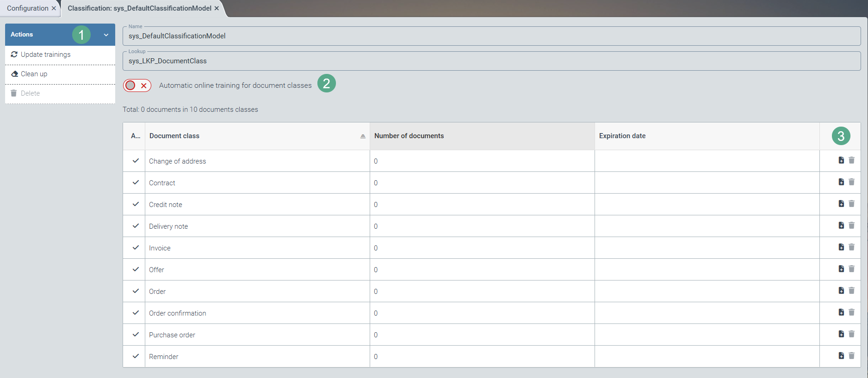Click add document icon for Invoice row
Viewport: 868px width, 378px height.
(x=841, y=247)
